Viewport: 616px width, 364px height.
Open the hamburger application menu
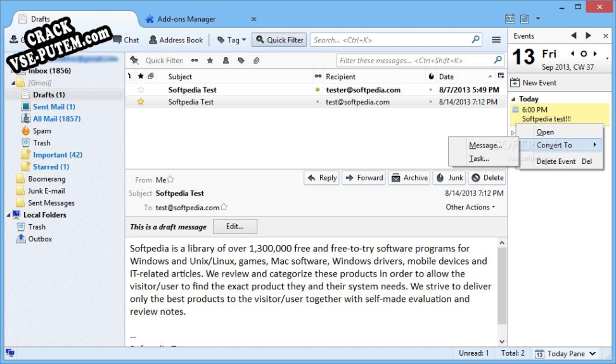(496, 40)
